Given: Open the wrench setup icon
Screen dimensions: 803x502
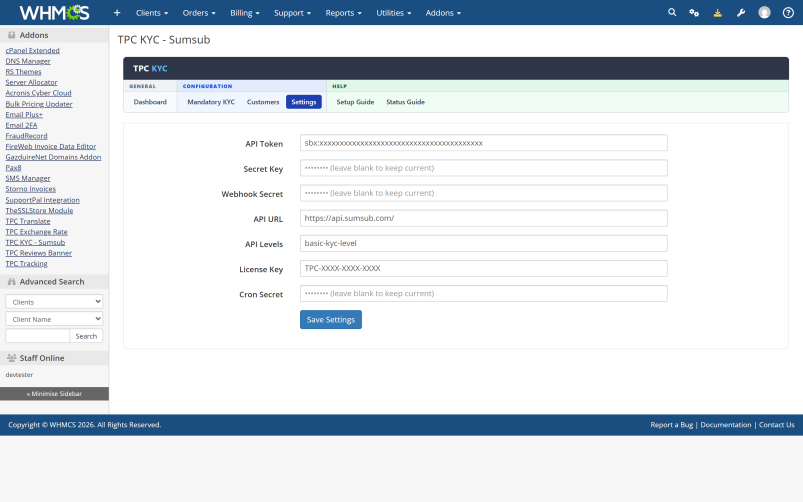Looking at the screenshot, I should 741,13.
